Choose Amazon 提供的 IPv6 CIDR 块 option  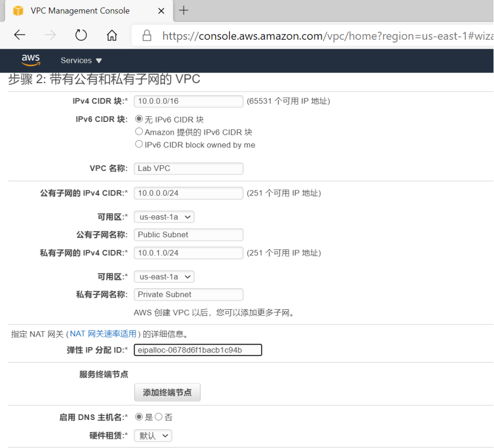point(138,131)
